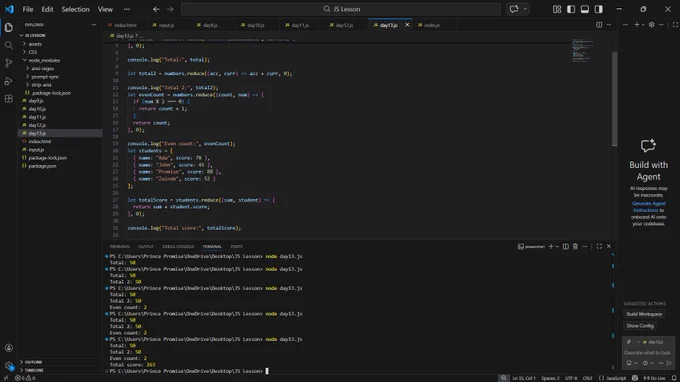Open Generate Agent Instructions link
680x382 pixels.
(648, 206)
